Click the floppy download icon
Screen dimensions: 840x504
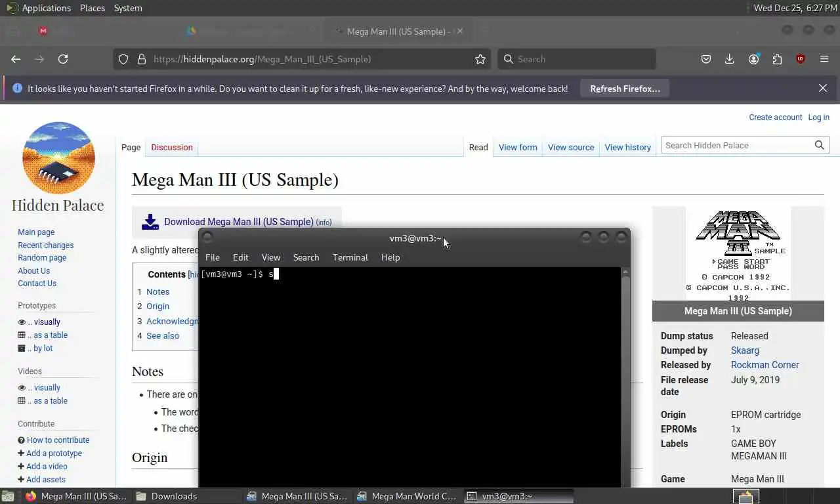coord(150,222)
